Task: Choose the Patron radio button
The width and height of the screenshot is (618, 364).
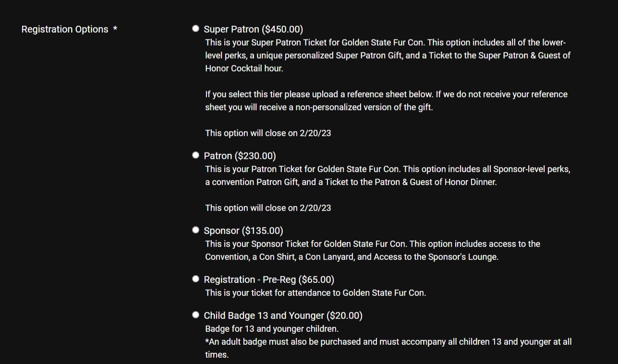Action: (x=195, y=155)
